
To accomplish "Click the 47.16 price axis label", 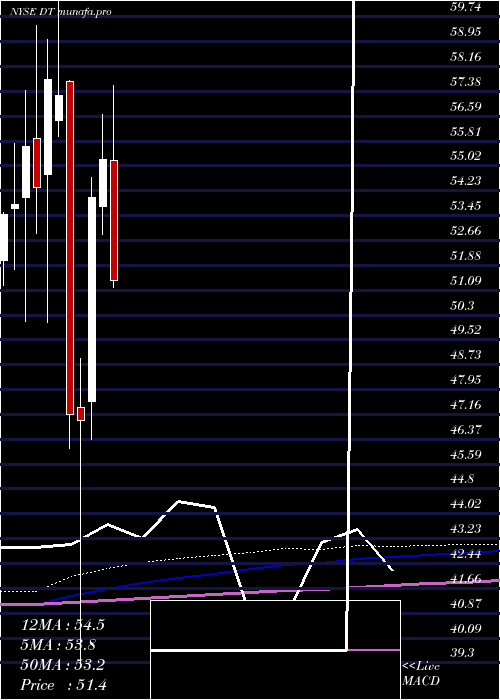I will coord(468,404).
